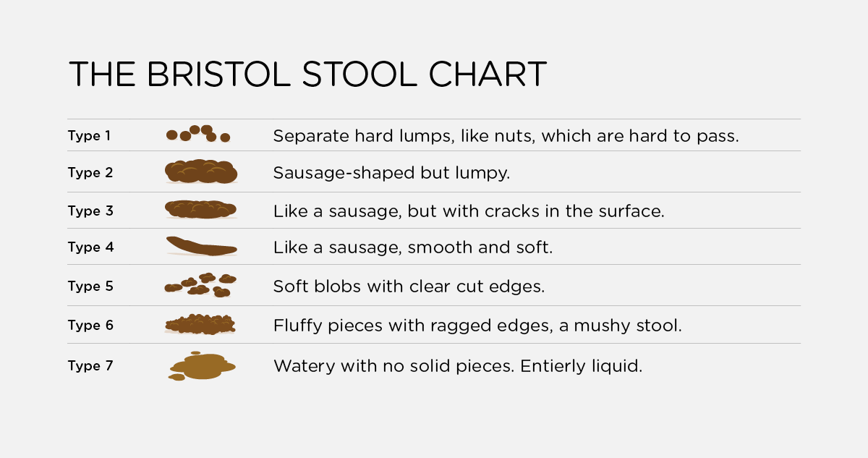Click the "Type 3" row label
This screenshot has width=868, height=458.
pos(90,211)
